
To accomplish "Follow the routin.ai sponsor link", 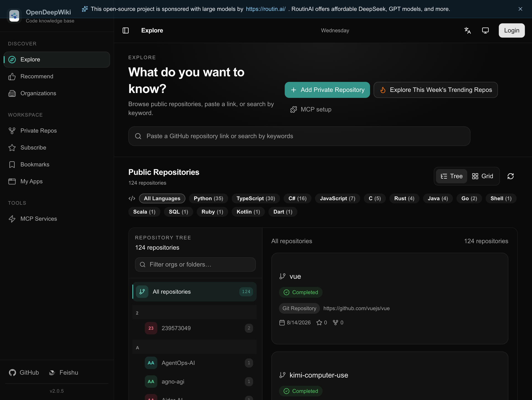I will point(266,9).
